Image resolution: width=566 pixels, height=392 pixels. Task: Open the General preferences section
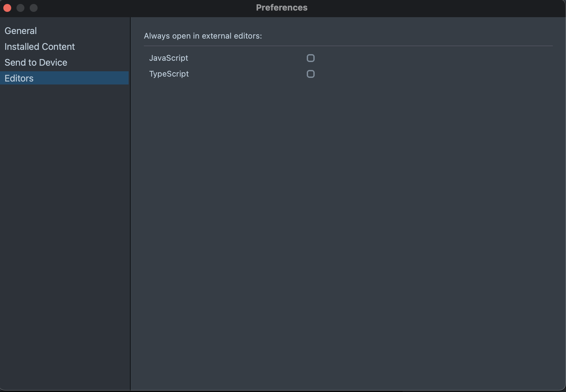[21, 31]
